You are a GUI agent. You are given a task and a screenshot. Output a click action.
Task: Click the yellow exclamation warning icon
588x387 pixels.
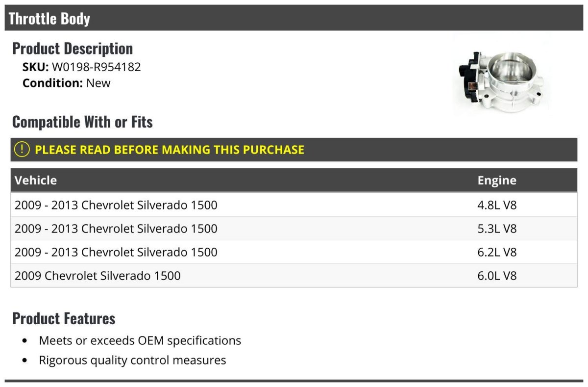[22, 150]
